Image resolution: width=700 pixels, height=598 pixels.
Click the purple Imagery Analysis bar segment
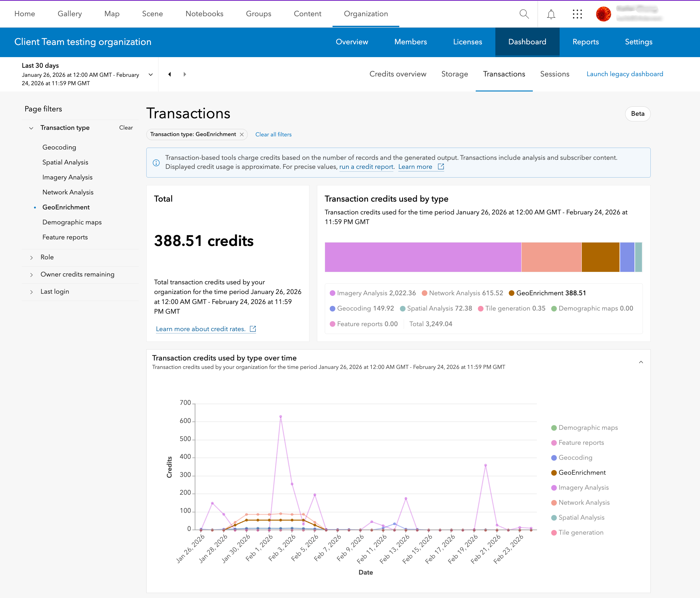point(423,257)
